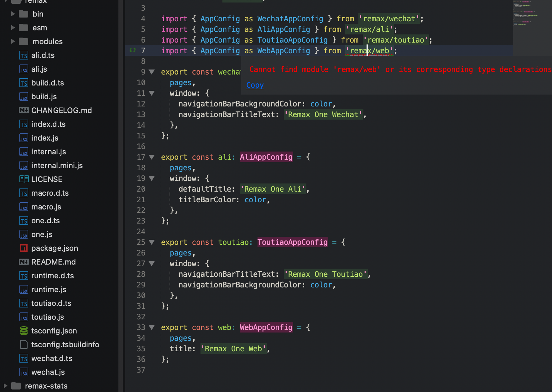Fold the window object at line 19
Screen dimensions: 552x392
coord(152,178)
